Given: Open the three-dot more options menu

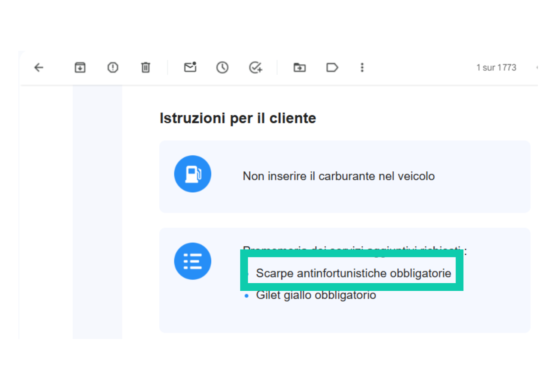Looking at the screenshot, I should tap(362, 67).
